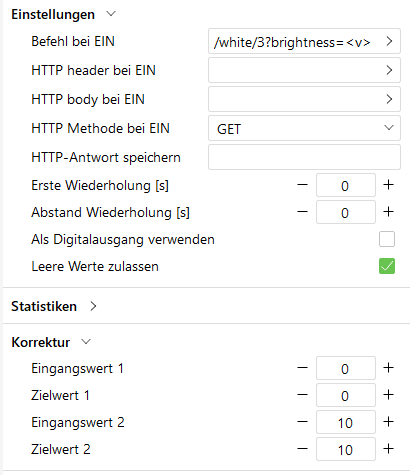This screenshot has height=475, width=410.
Task: Increase Abstand Wiederholung with plus icon
Action: (x=388, y=212)
